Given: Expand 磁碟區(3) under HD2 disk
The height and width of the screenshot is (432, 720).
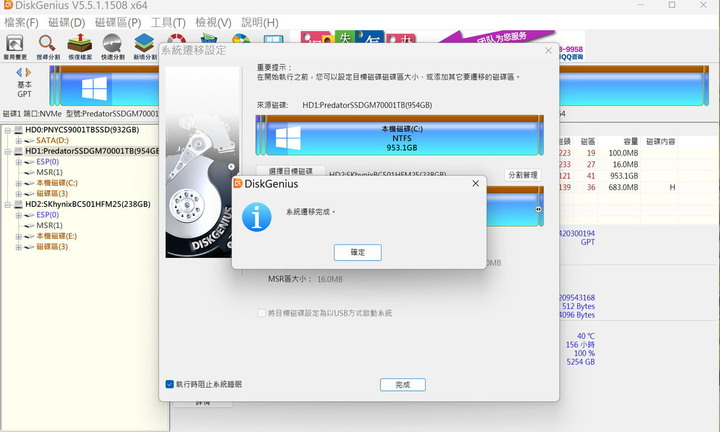Looking at the screenshot, I should 18,247.
